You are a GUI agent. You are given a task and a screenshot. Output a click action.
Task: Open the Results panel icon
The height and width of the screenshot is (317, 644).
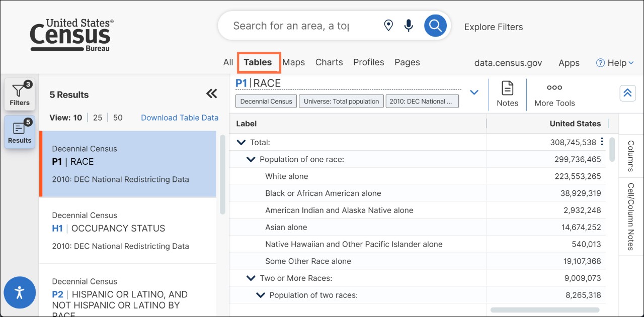(x=19, y=132)
